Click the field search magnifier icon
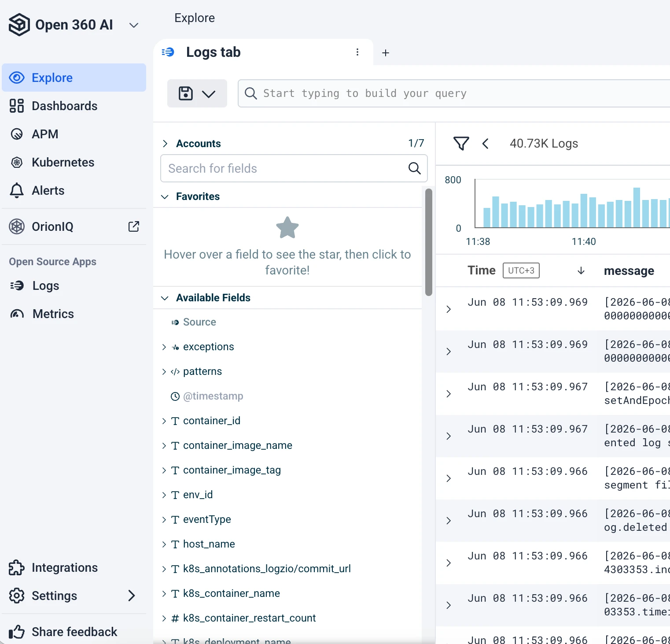670x644 pixels. pos(414,168)
